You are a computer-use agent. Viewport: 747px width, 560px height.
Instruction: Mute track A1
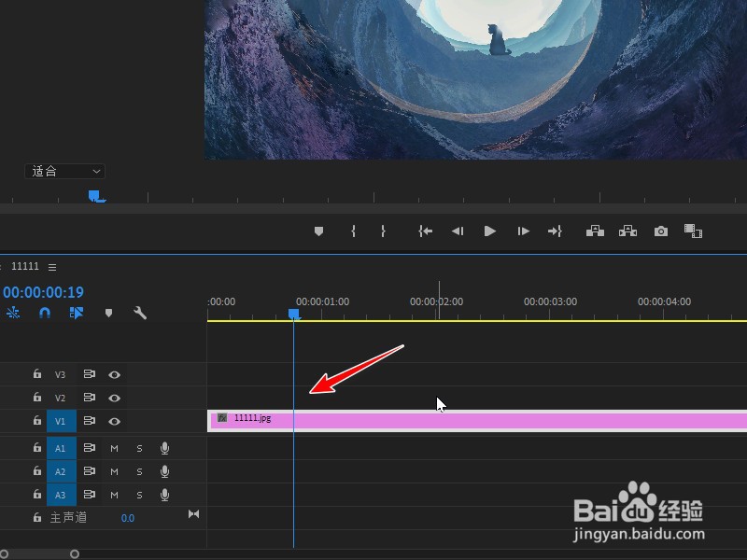(x=114, y=449)
